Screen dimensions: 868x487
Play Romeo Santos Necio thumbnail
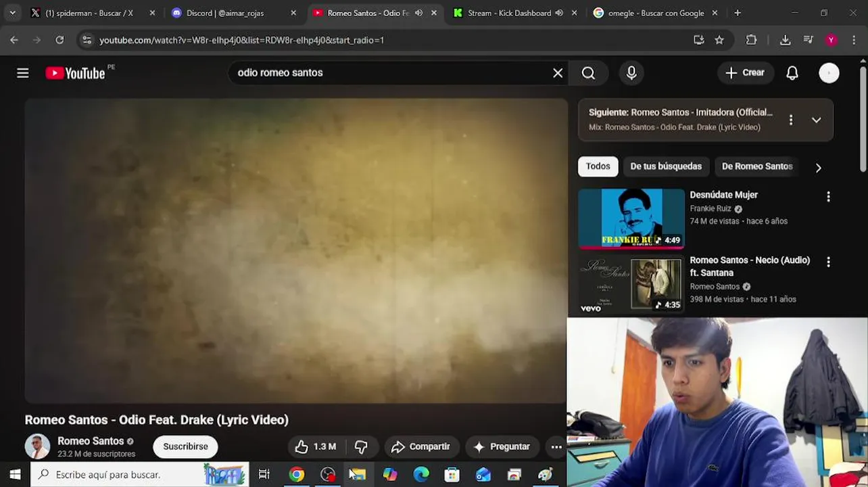coord(631,284)
